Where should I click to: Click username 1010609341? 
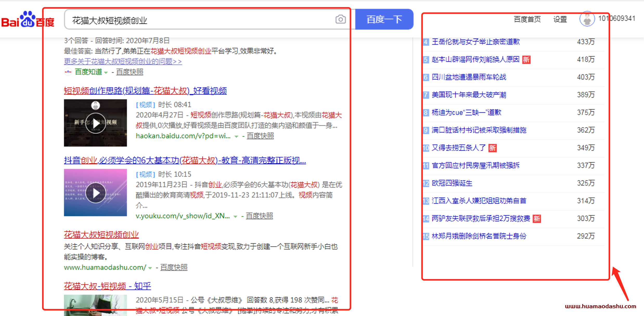coord(617,18)
